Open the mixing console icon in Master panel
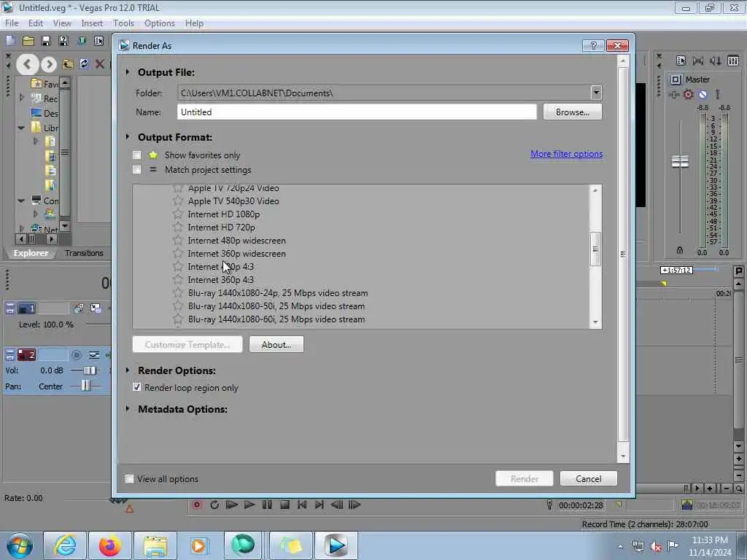747x560 pixels. tap(733, 61)
